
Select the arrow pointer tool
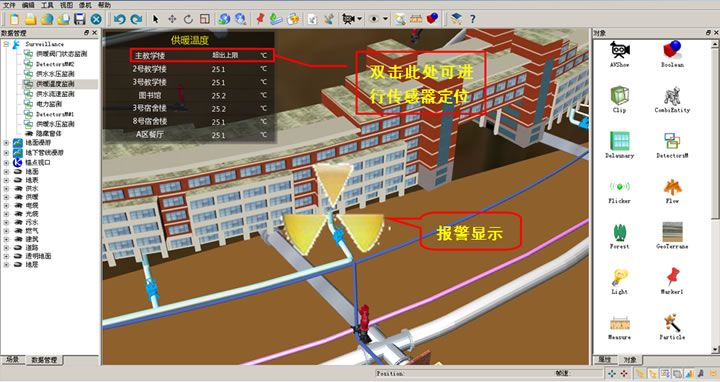coord(155,19)
